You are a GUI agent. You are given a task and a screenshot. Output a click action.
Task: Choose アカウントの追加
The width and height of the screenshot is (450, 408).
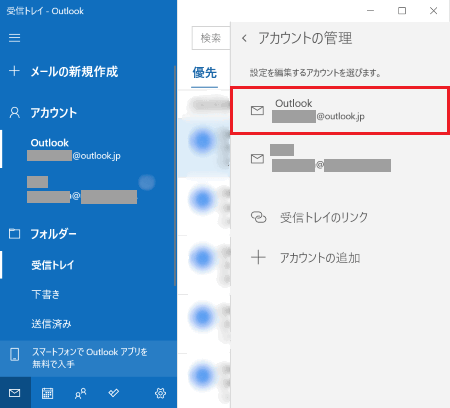[x=320, y=258]
